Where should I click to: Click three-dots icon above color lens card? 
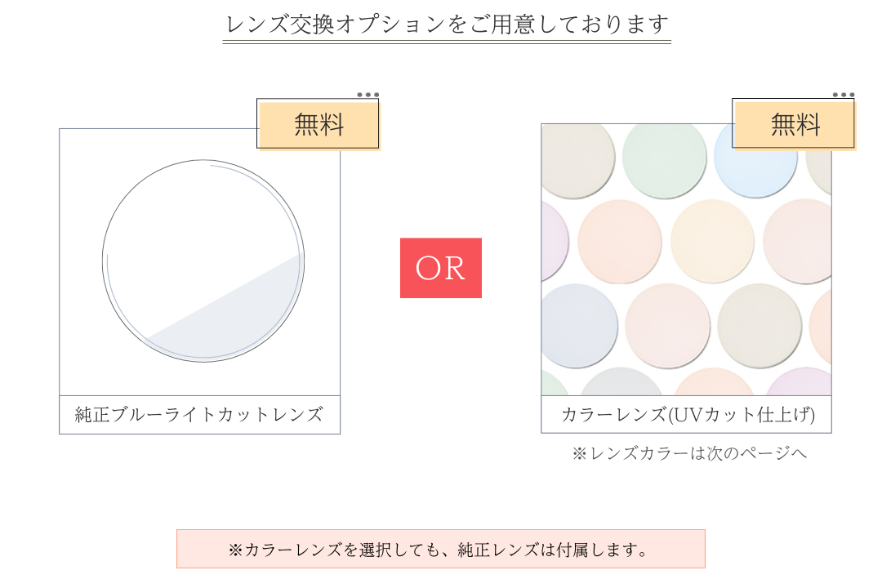click(x=844, y=95)
